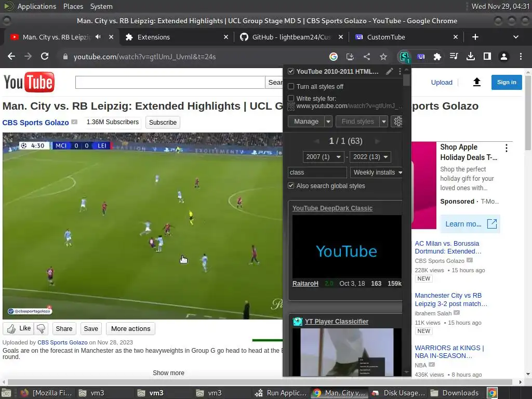This screenshot has height=399, width=532.
Task: Click the Share button under video
Action: (x=64, y=328)
